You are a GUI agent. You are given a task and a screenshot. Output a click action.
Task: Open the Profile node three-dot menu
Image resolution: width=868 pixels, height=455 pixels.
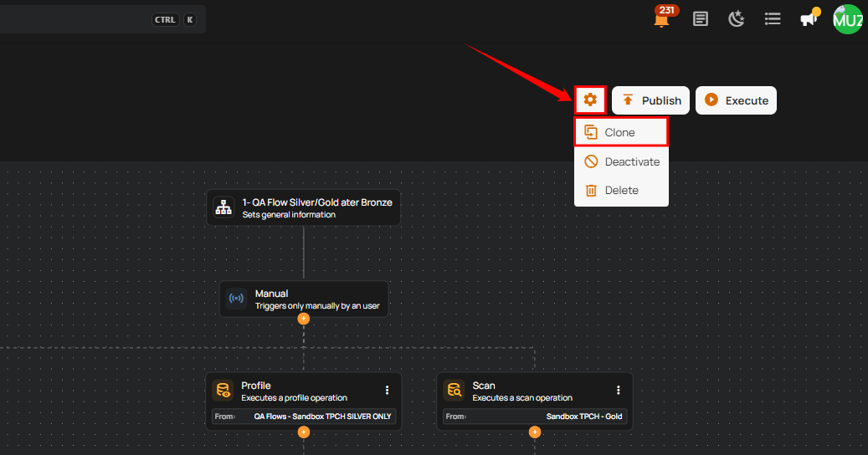tap(387, 390)
